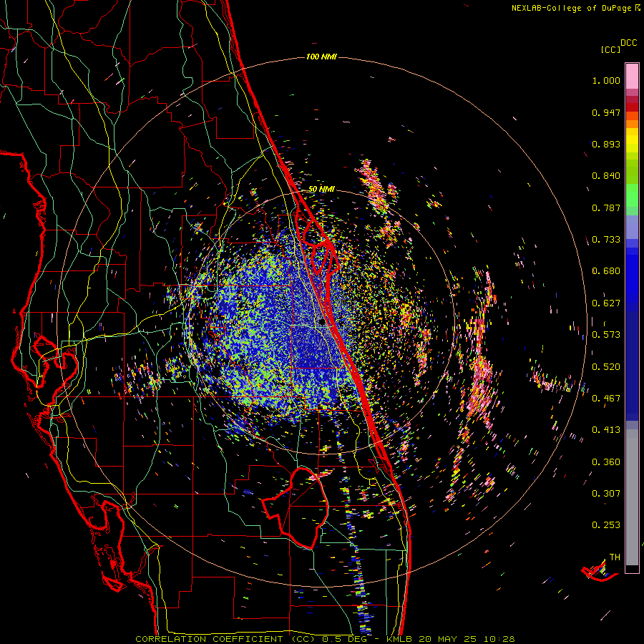Select the 0.787 scale value
The image size is (644, 644).
click(606, 208)
